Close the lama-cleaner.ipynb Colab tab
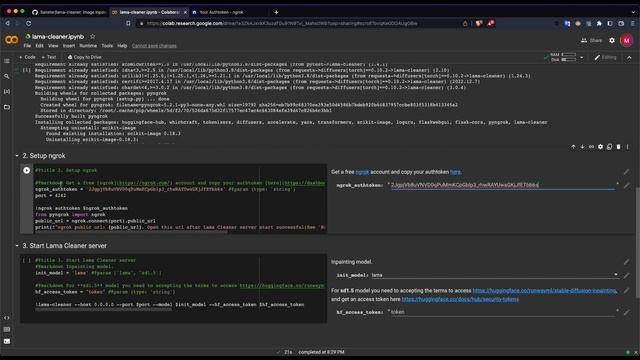640x360 pixels. click(x=185, y=12)
